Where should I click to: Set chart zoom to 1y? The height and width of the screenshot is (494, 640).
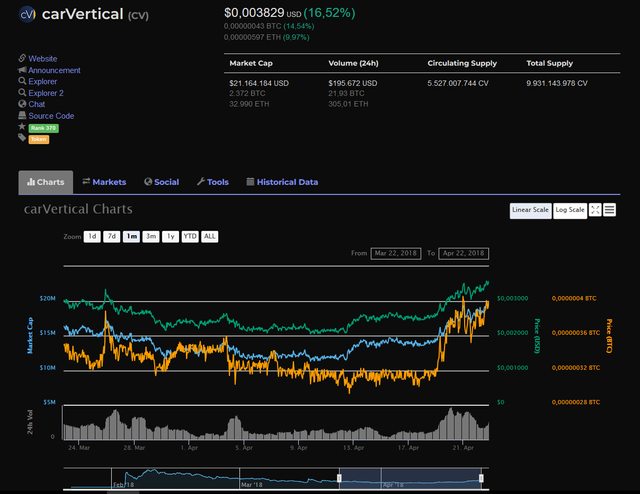click(171, 236)
